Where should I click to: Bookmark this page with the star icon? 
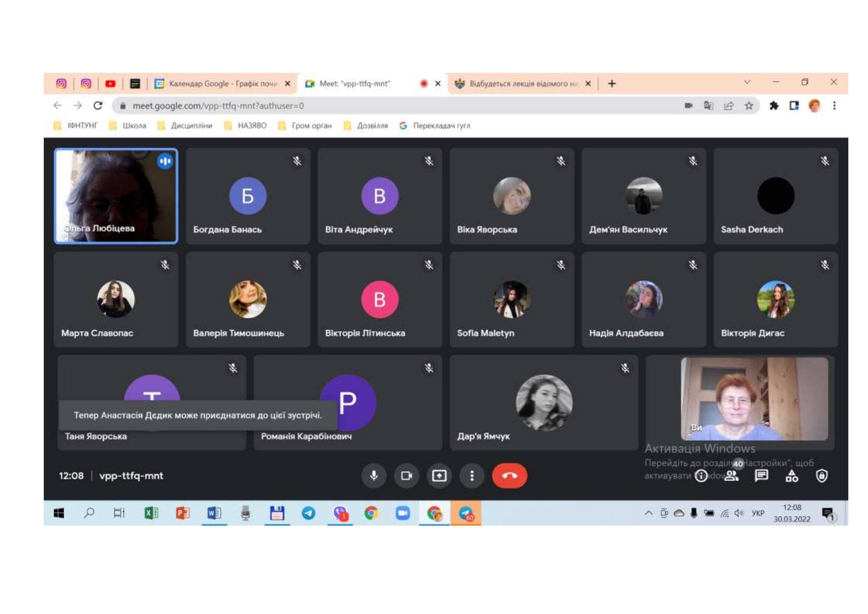click(x=749, y=106)
